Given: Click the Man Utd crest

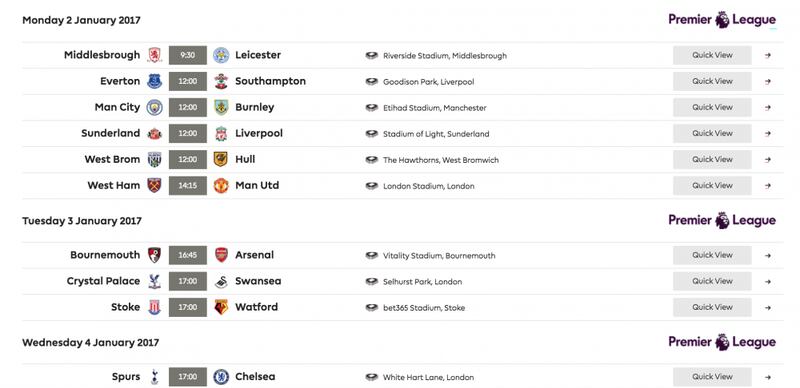Looking at the screenshot, I should (x=221, y=185).
